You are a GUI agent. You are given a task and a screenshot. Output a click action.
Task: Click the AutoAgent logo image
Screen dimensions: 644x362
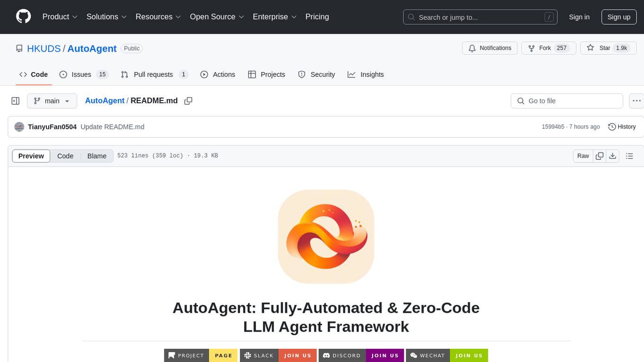click(x=326, y=237)
